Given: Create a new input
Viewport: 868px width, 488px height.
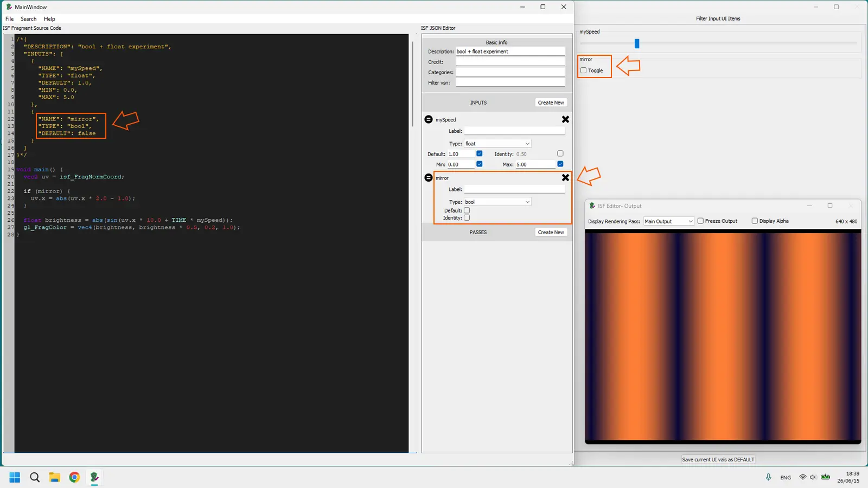Looking at the screenshot, I should 551,102.
